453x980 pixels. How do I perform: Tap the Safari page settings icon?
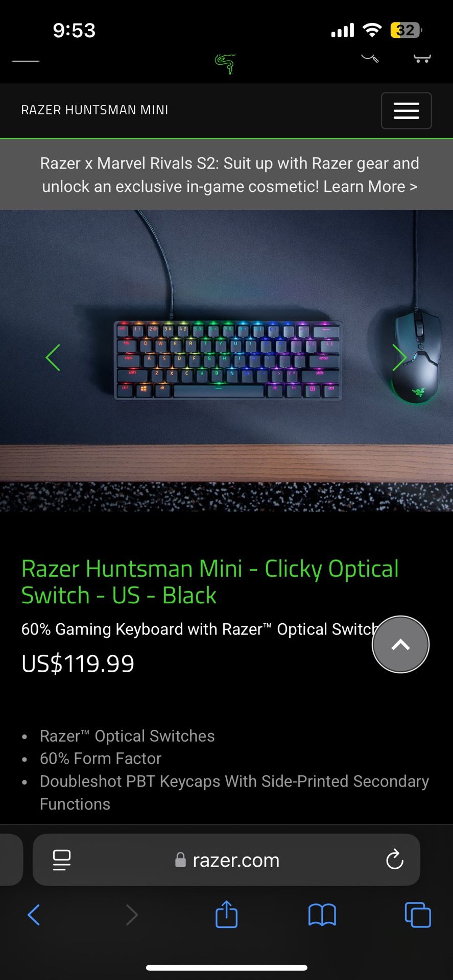point(62,860)
